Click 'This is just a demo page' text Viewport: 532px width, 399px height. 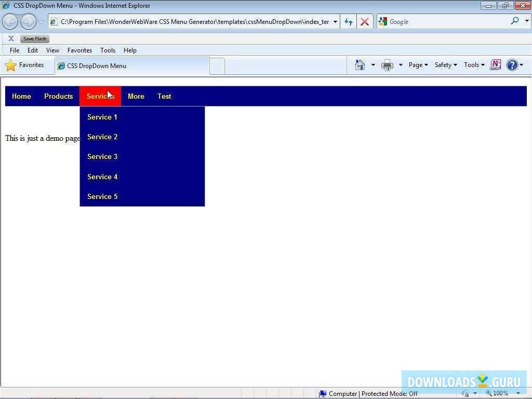click(x=43, y=138)
